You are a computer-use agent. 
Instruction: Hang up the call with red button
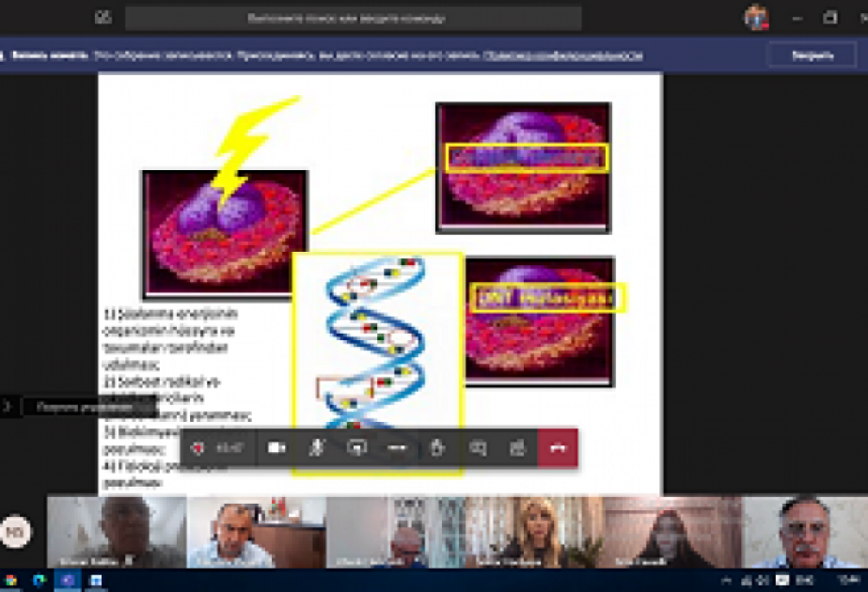[x=558, y=447]
